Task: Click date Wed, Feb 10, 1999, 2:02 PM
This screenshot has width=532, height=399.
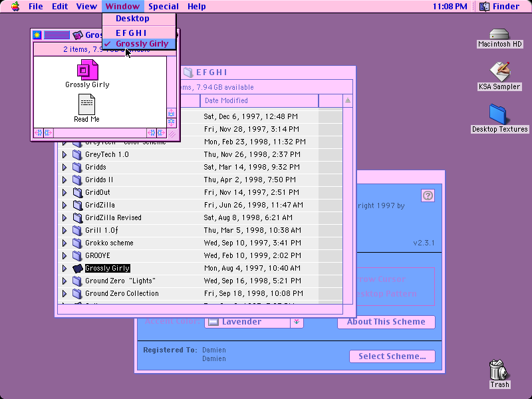Action: (253, 256)
